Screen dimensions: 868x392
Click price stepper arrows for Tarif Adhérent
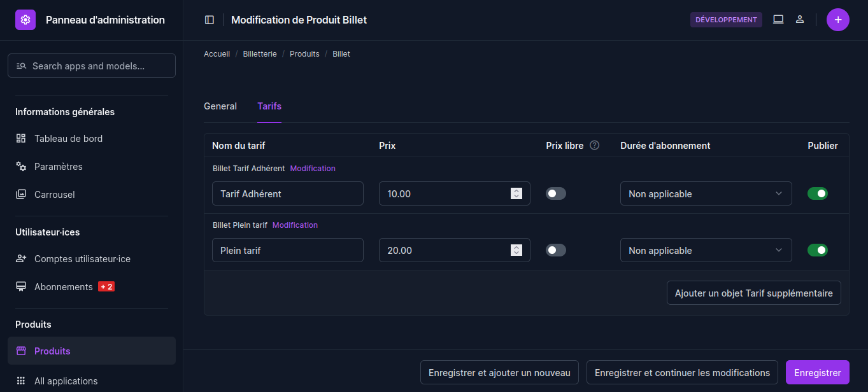(x=516, y=193)
